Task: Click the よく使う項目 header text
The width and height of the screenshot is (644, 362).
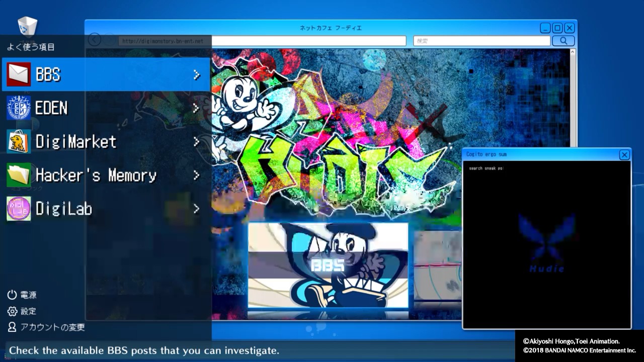Action: click(31, 47)
